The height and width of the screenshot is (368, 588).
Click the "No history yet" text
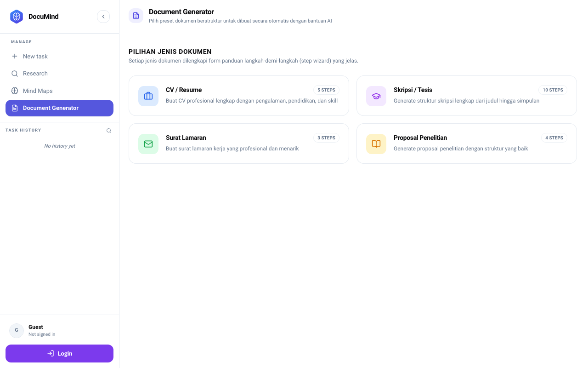(60, 146)
